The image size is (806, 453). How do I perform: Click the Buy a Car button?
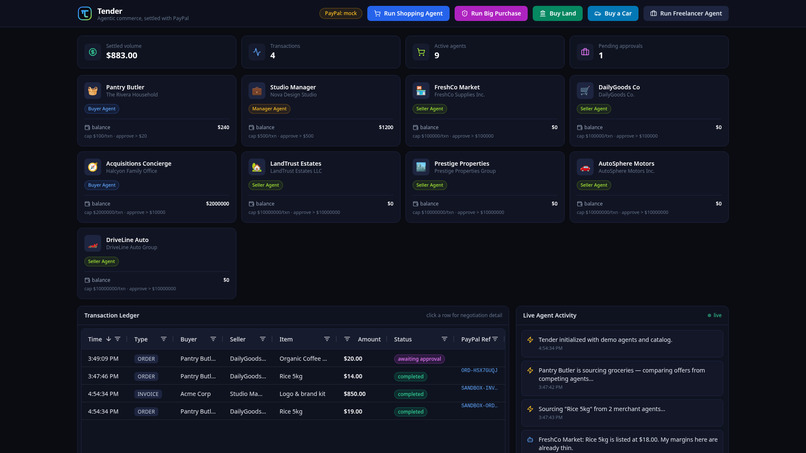pos(613,13)
